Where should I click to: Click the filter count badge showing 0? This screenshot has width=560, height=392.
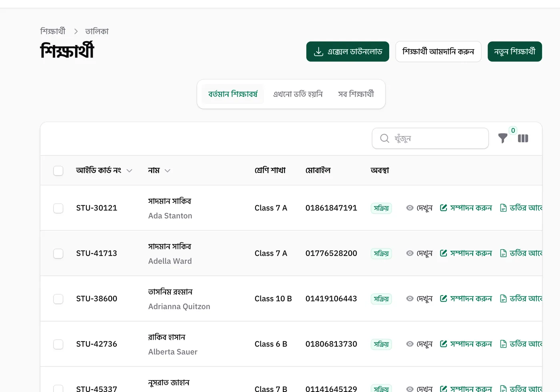pos(513,130)
